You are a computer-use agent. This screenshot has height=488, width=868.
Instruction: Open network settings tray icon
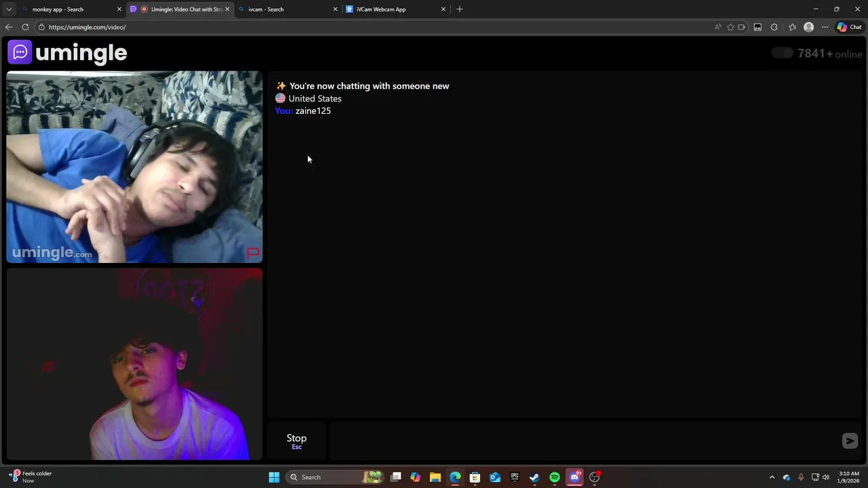[x=815, y=477]
